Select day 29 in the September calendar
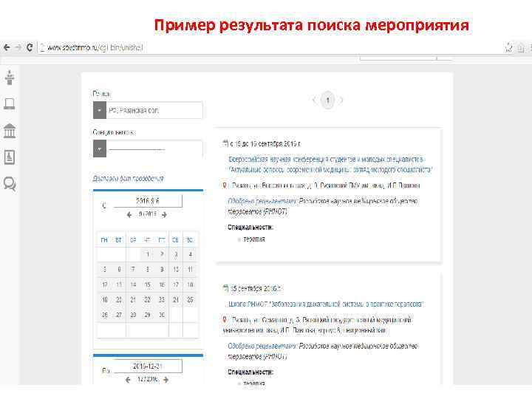This screenshot has width=532, height=399. coord(148,315)
